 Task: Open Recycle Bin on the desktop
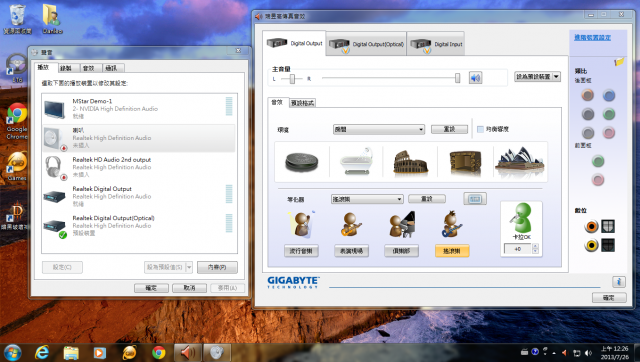tap(17, 19)
